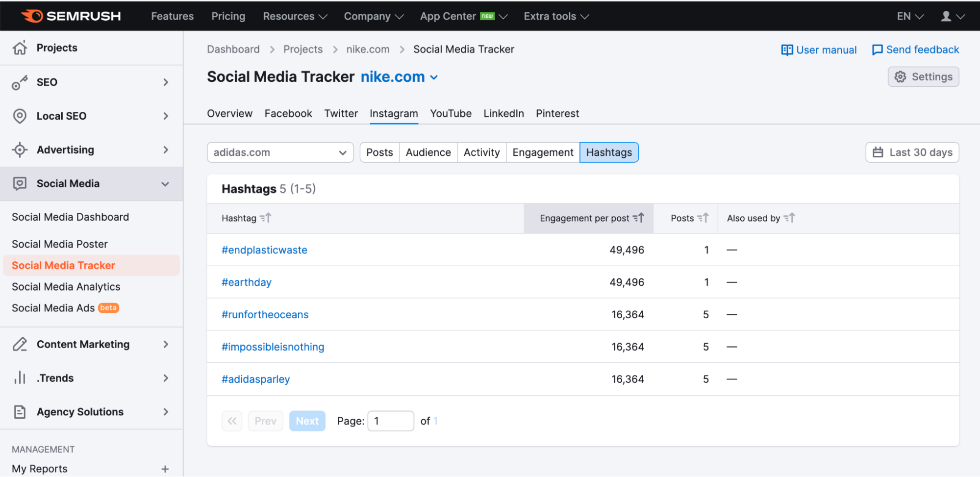The width and height of the screenshot is (980, 477).
Task: Expand the Advertising section
Action: coord(166,150)
